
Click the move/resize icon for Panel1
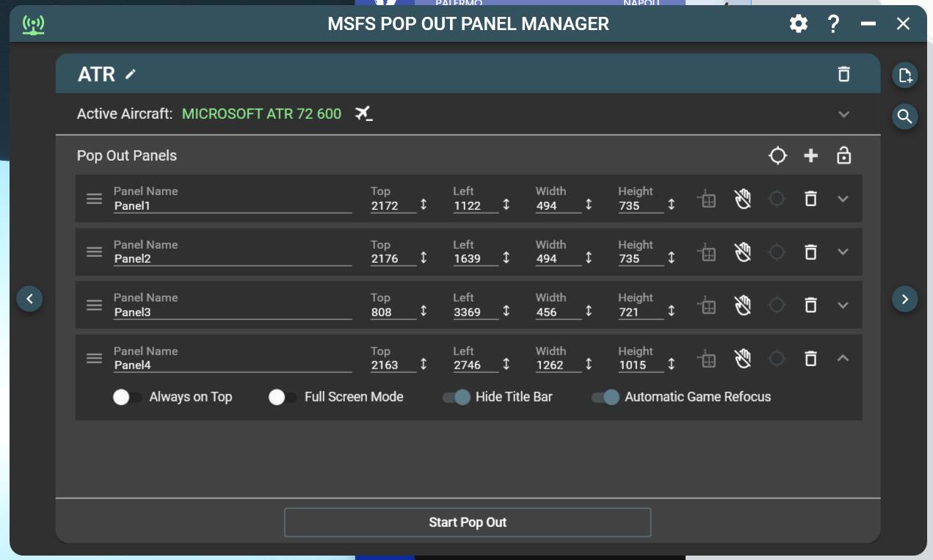coord(707,199)
